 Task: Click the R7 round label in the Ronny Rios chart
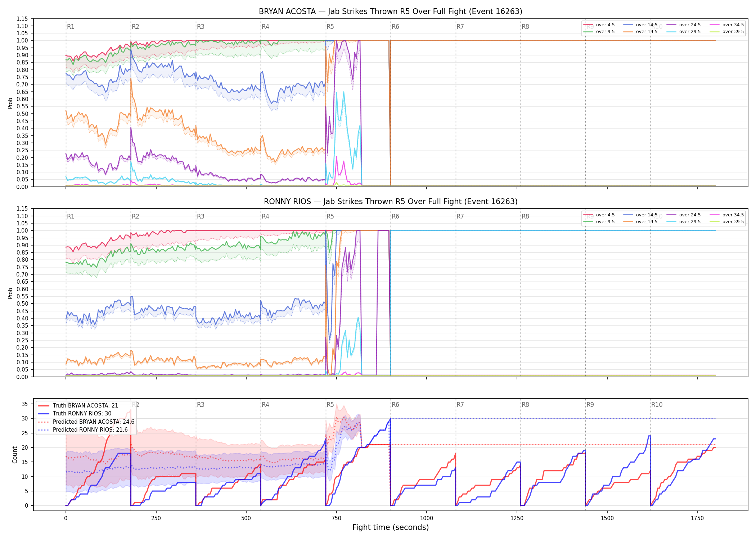[460, 216]
